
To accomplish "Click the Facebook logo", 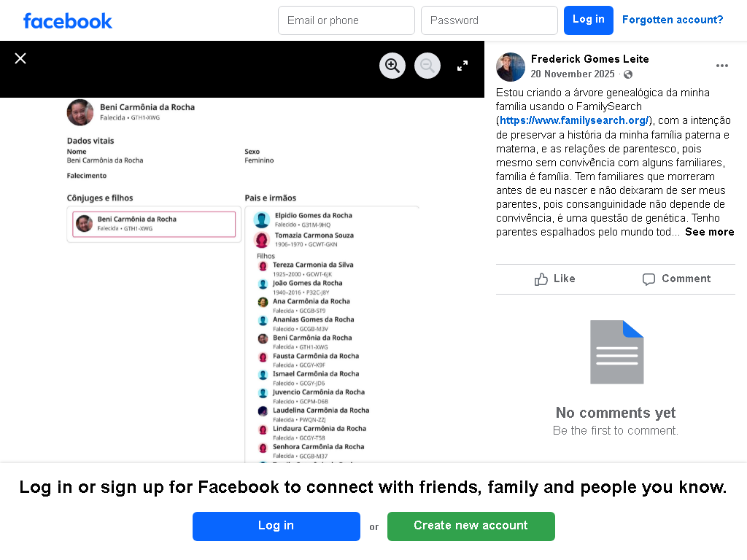I will pos(68,21).
